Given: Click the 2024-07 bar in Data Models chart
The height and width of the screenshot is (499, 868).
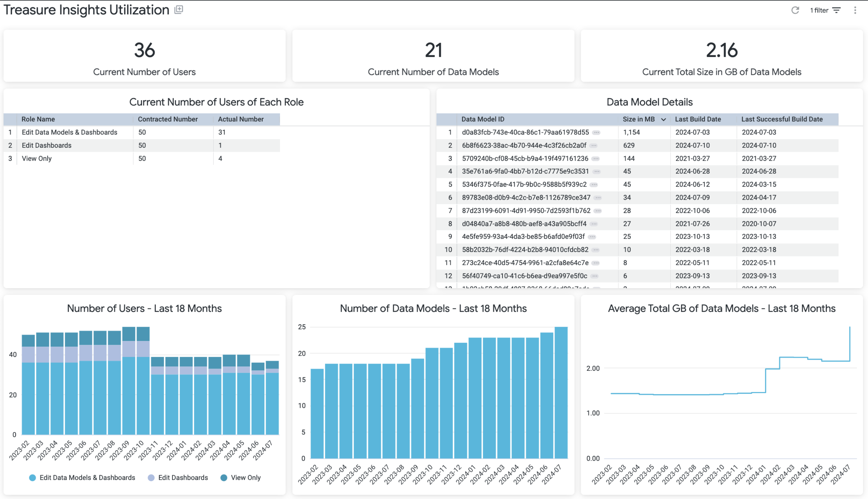Looking at the screenshot, I should click(561, 393).
